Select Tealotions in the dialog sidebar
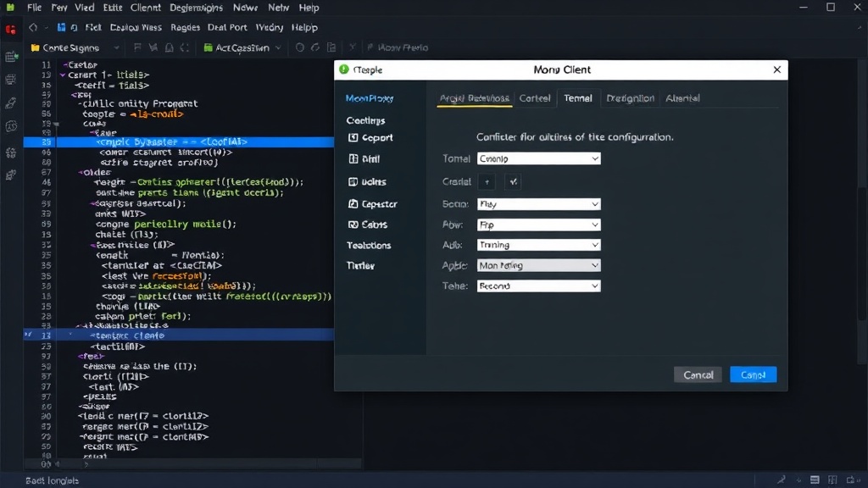The height and width of the screenshot is (488, 868). click(369, 245)
